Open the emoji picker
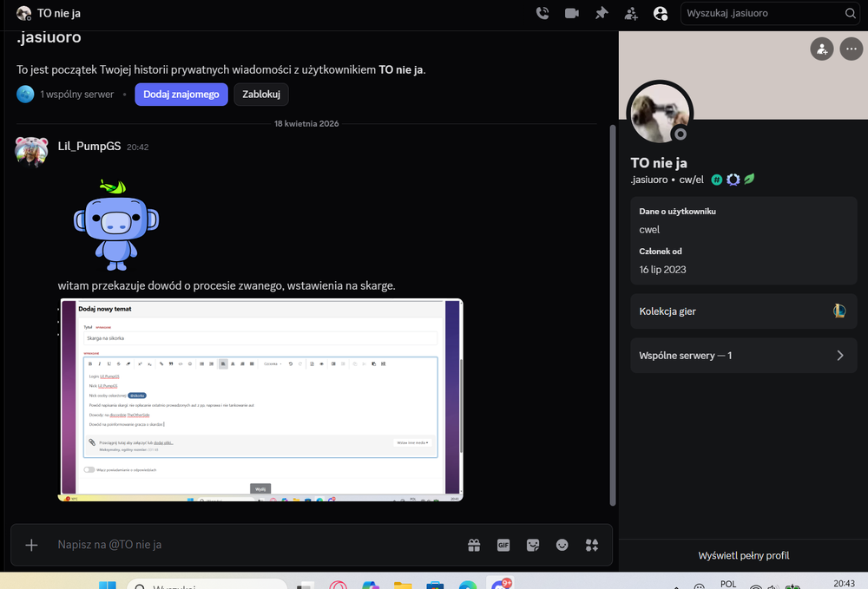Screen dimensions: 868x589 [x=562, y=546]
